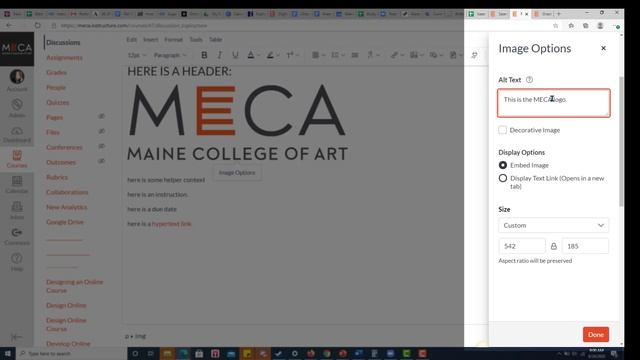This screenshot has width=640, height=360.
Task: Open Commons in the Canvas sidebar
Action: 17,236
